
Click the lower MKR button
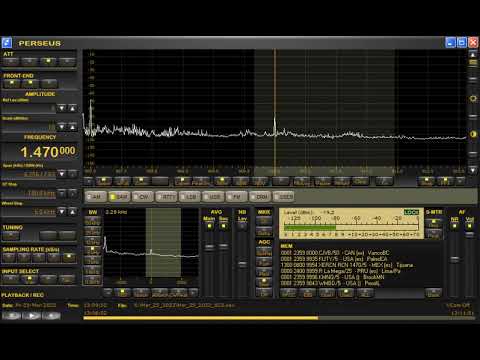(x=264, y=232)
